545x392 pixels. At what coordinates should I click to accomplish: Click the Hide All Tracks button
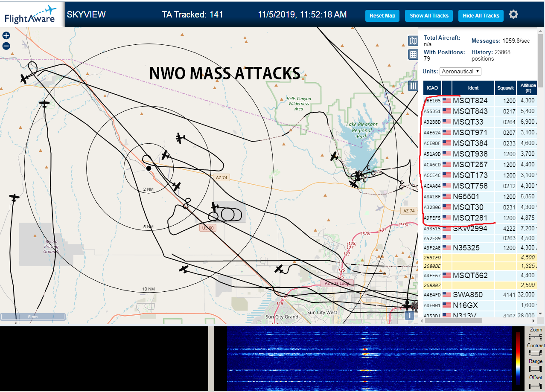[x=481, y=16]
